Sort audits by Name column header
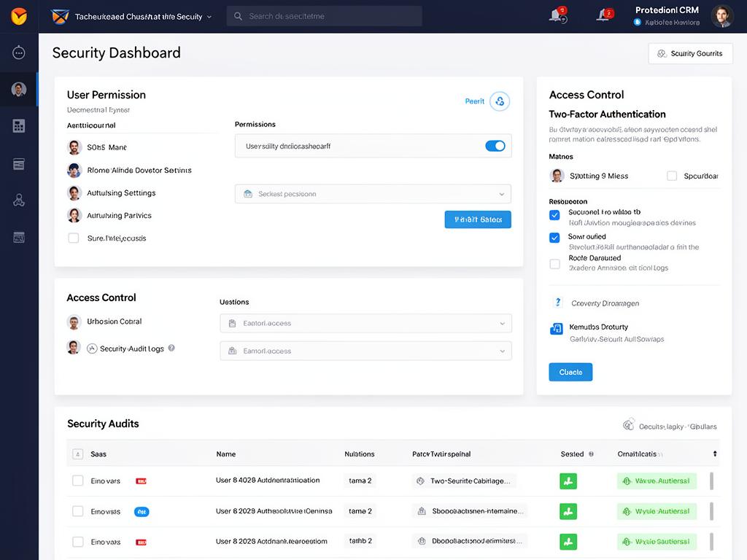This screenshot has height=560, width=747. coord(226,454)
